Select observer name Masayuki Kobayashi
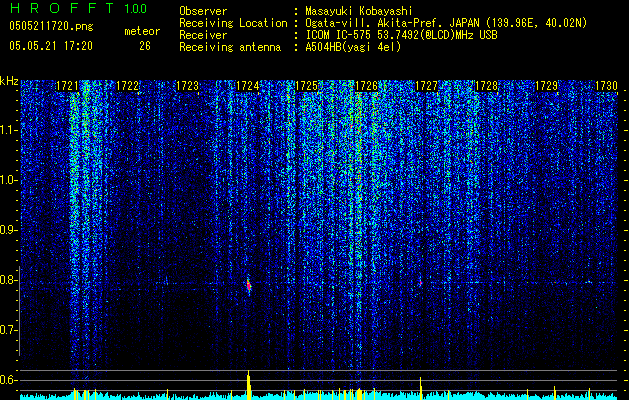629x400 pixels. [x=359, y=11]
